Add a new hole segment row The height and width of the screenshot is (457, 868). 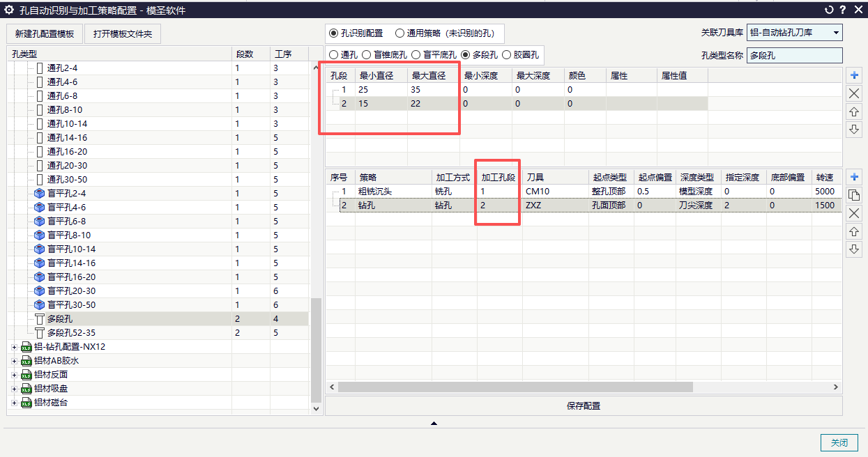click(x=854, y=75)
